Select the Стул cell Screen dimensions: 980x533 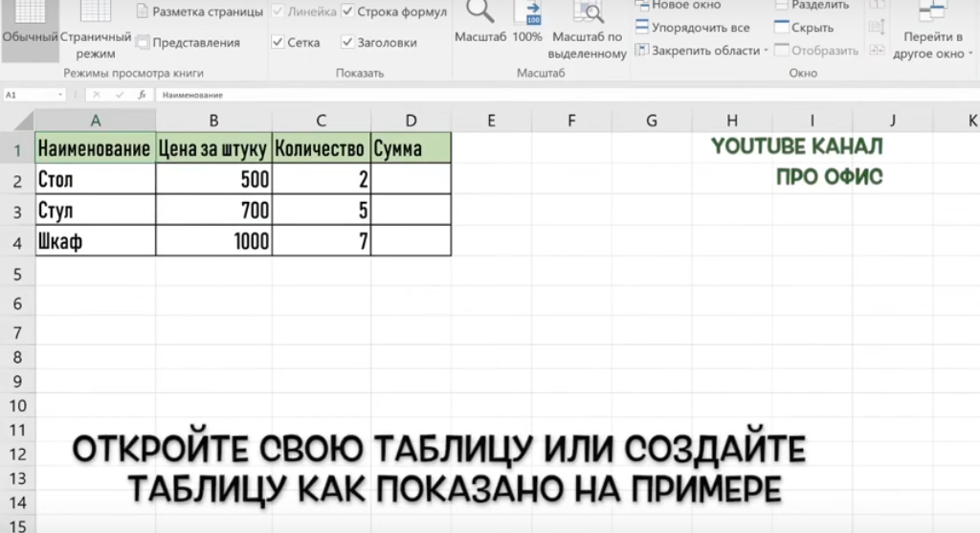coord(95,210)
